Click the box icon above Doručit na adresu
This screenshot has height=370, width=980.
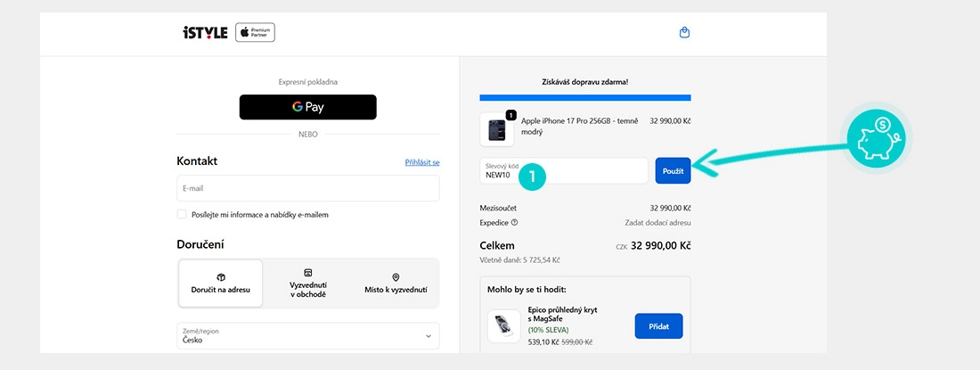[x=221, y=277]
